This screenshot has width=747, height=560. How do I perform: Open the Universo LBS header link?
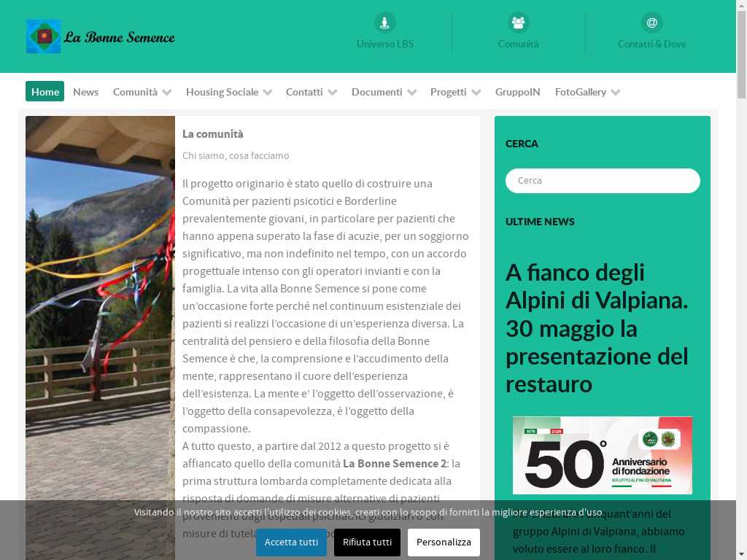[385, 44]
